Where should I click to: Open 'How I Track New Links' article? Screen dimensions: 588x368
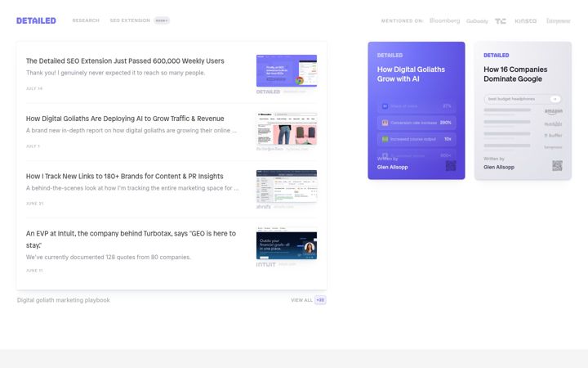[124, 176]
